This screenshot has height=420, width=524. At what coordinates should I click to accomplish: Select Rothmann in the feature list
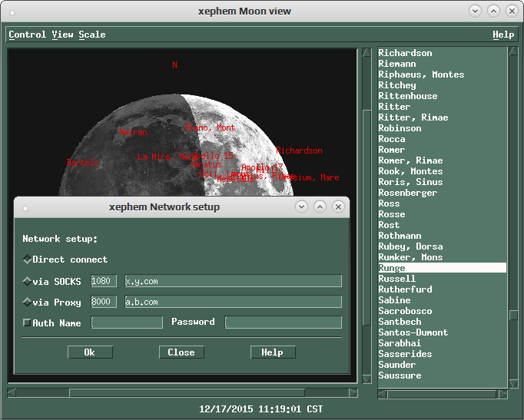(442, 236)
